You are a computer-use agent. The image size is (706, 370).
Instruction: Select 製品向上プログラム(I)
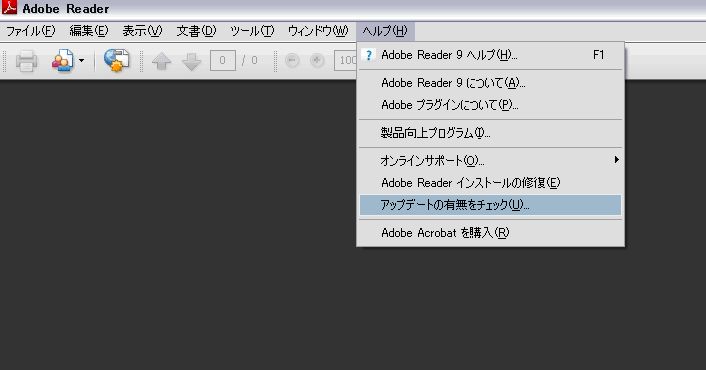point(490,133)
